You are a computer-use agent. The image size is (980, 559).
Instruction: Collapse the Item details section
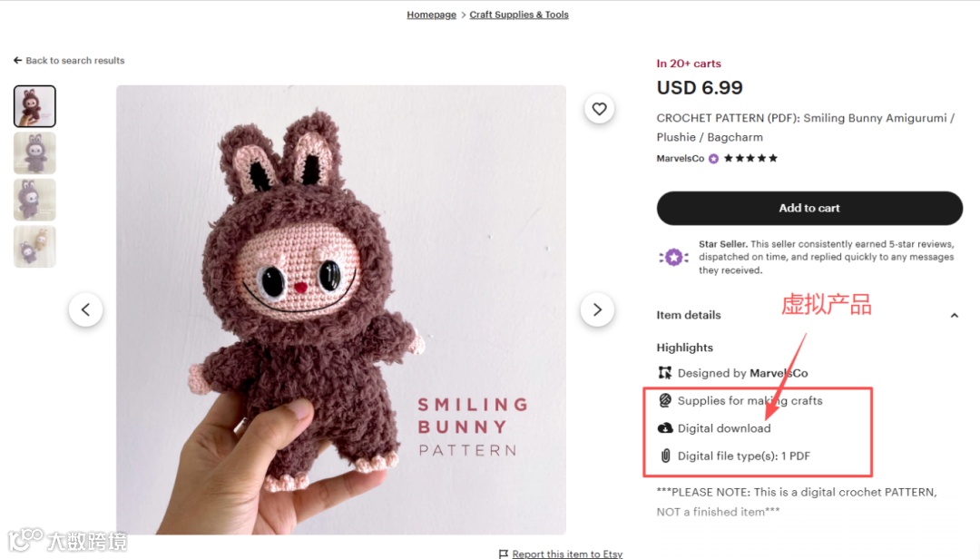(954, 316)
